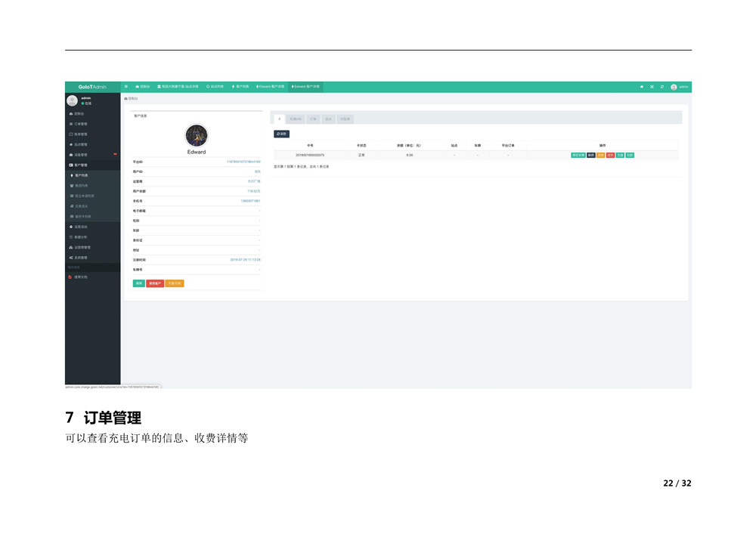This screenshot has height=534, width=756.
Task: Click the home icon in top bar
Action: [x=642, y=87]
